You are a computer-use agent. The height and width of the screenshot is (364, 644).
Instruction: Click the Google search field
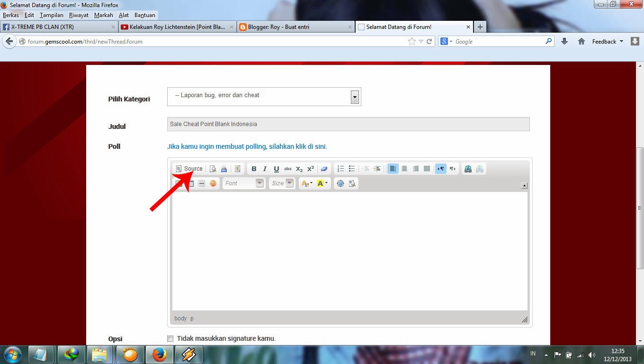(x=499, y=42)
